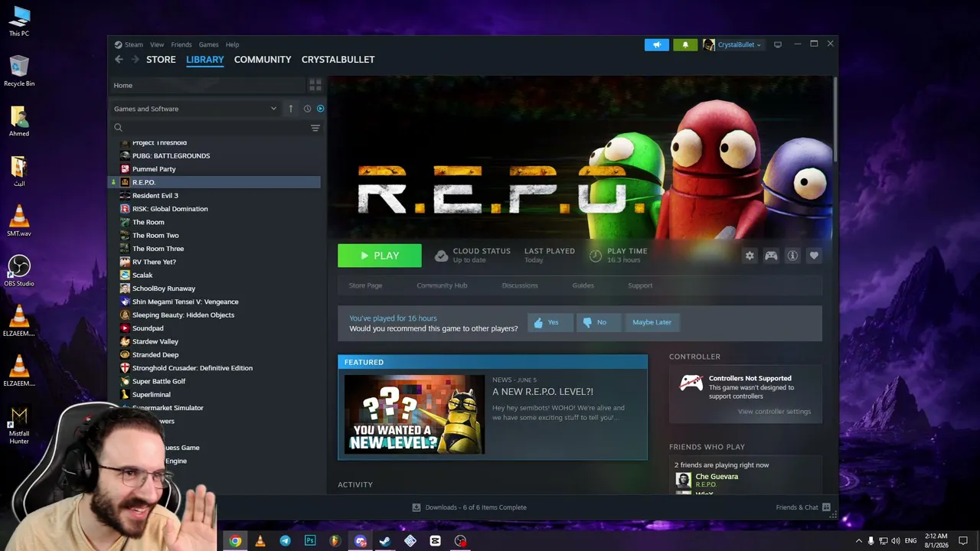Screen dimensions: 980x551
Task: Toggle sort by recent activity clock
Action: pyautogui.click(x=307, y=109)
